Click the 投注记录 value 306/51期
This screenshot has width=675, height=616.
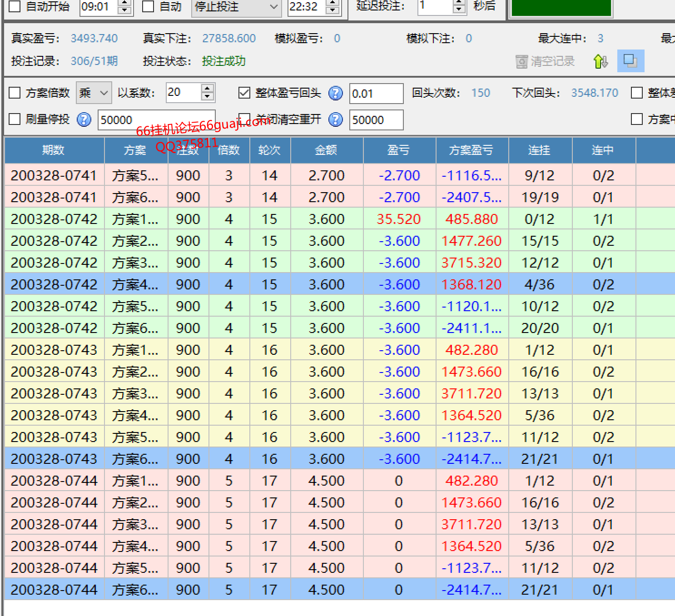click(x=94, y=61)
